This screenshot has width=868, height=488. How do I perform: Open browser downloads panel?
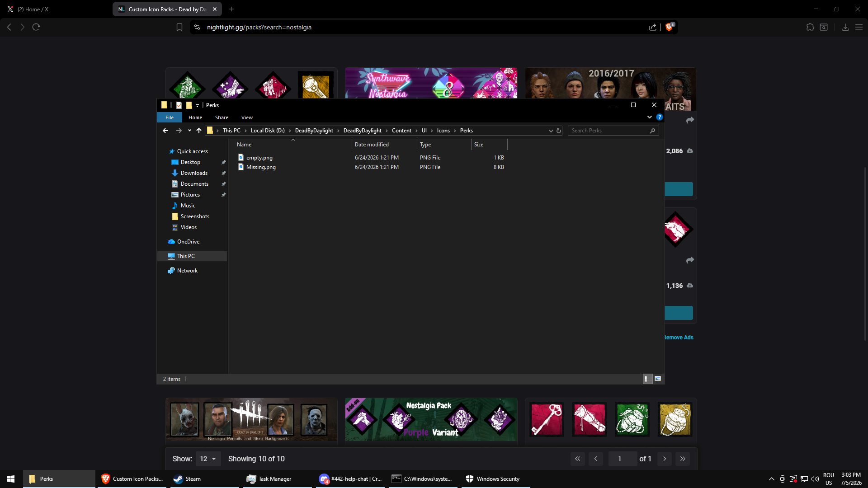845,27
